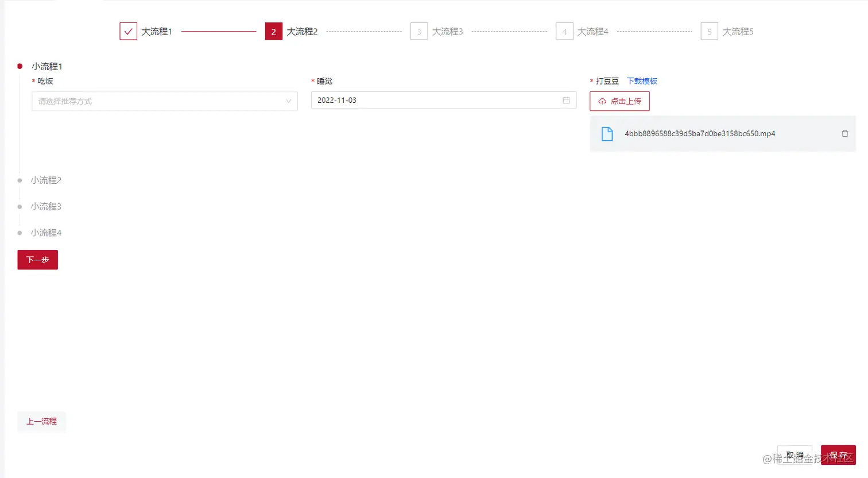Click the document icon of the uploaded file
This screenshot has width=868, height=478.
(607, 134)
